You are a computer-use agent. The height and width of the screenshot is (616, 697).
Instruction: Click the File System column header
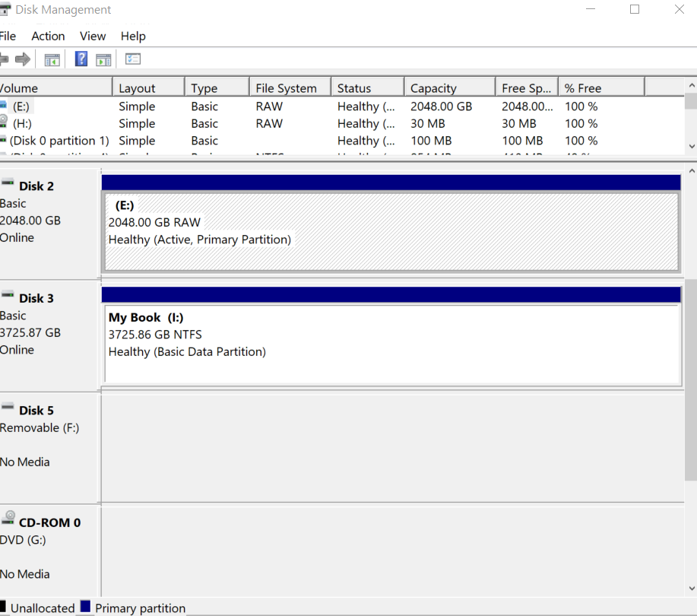coord(286,88)
